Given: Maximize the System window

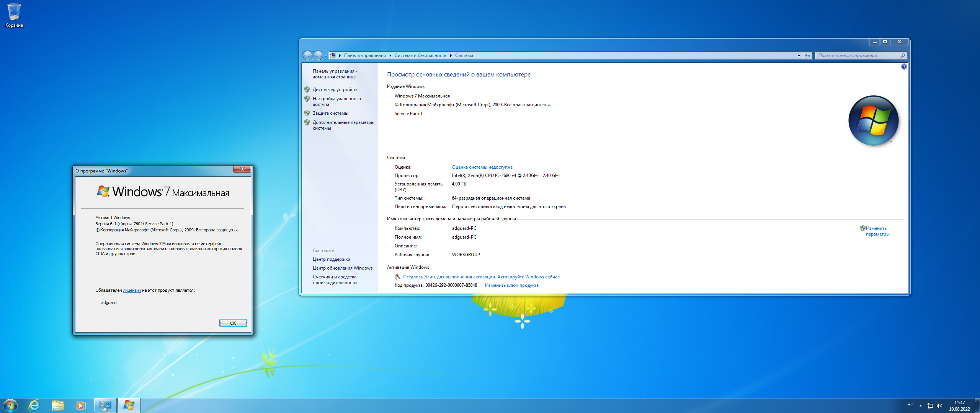Looking at the screenshot, I should coord(885,42).
